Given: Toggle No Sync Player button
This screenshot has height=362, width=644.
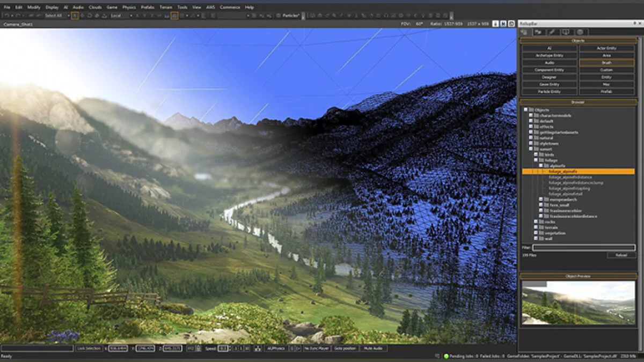Looking at the screenshot, I should tap(317, 349).
